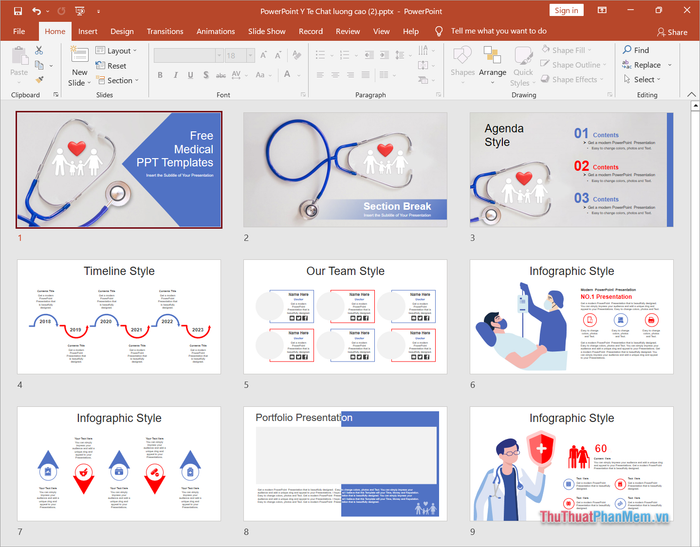Click the Align Text icon
The width and height of the screenshot is (700, 547).
423,65
